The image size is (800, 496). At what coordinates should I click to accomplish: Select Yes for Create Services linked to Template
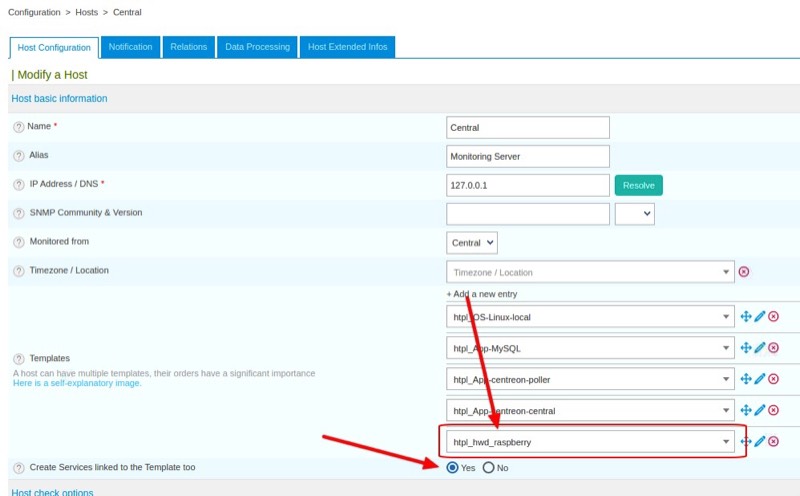[453, 467]
